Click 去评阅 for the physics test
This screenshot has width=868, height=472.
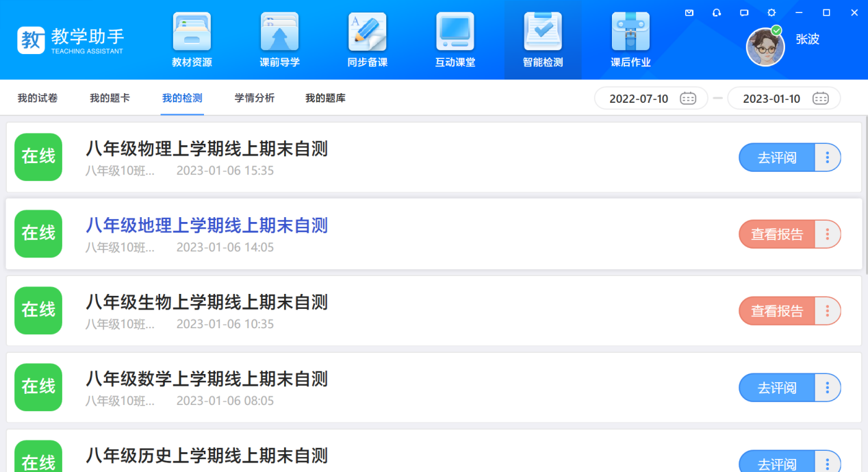coord(777,158)
